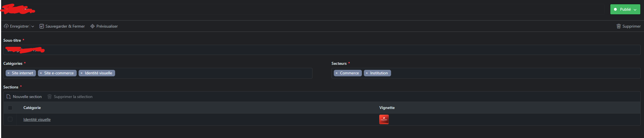Image resolution: width=644 pixels, height=138 pixels.
Task: Toggle the select-all checkbox in Sections header
Action: point(10,108)
